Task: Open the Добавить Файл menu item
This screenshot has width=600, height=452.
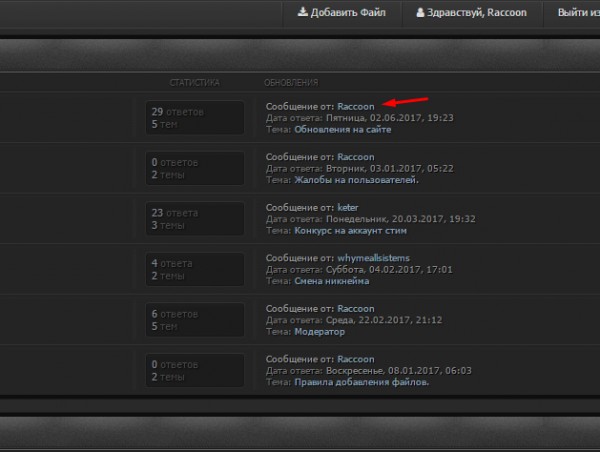Action: tap(342, 13)
